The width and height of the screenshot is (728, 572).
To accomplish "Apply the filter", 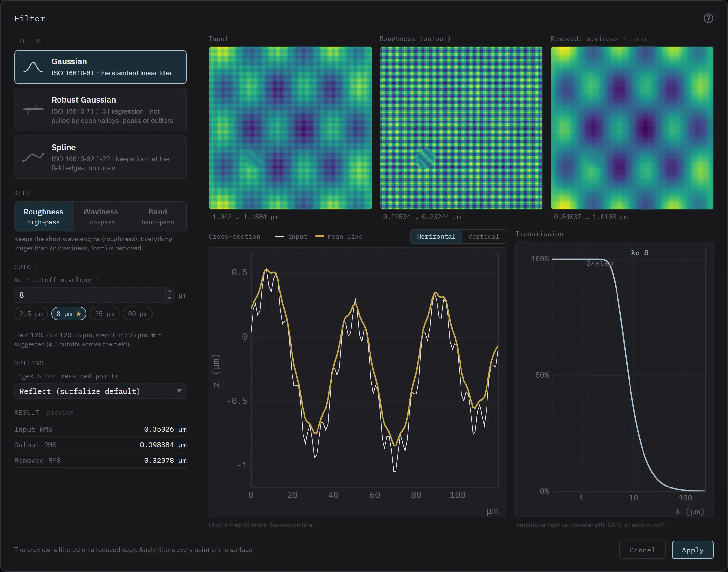I will tap(693, 550).
